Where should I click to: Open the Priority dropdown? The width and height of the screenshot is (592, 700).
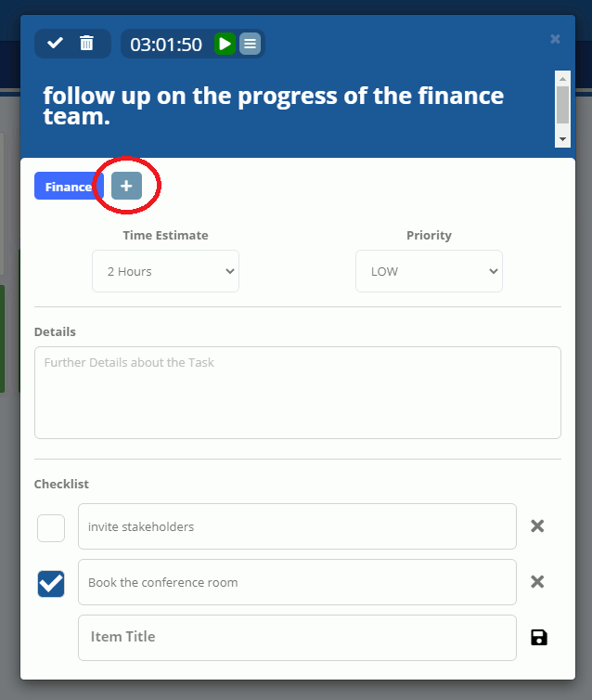pos(429,271)
